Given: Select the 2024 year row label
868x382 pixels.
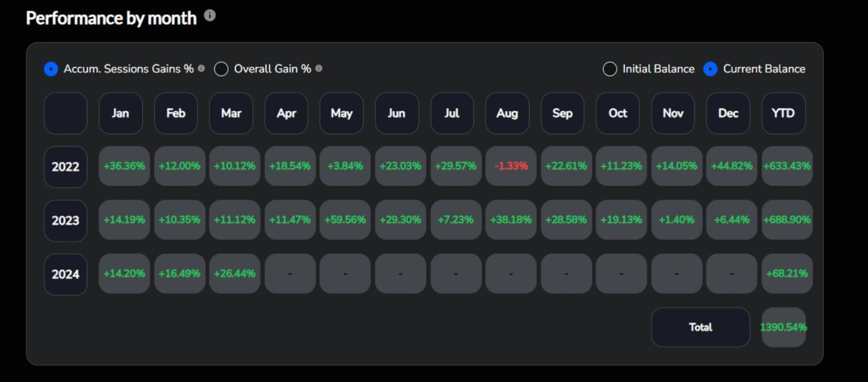Looking at the screenshot, I should (66, 274).
